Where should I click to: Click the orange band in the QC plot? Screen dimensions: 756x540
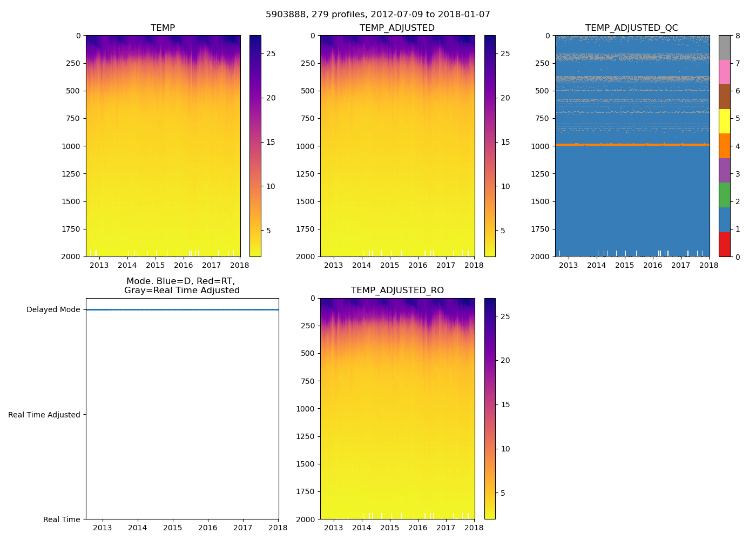pos(632,144)
